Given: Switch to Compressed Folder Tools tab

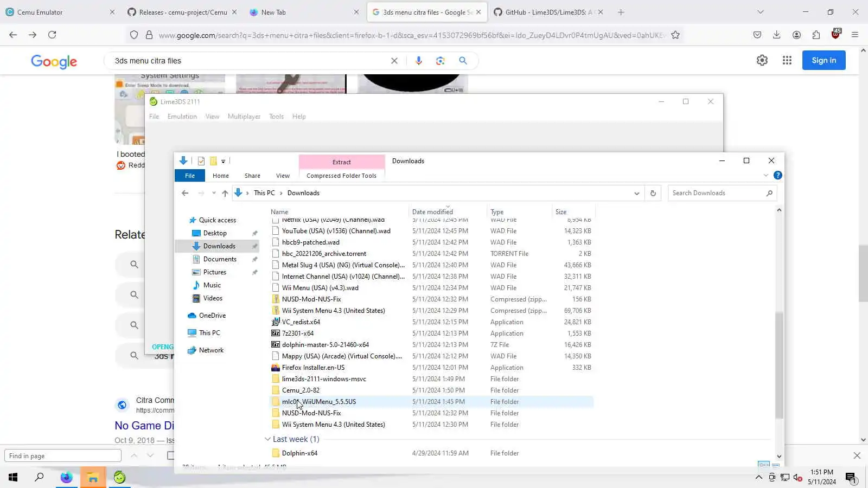Looking at the screenshot, I should pos(341,176).
